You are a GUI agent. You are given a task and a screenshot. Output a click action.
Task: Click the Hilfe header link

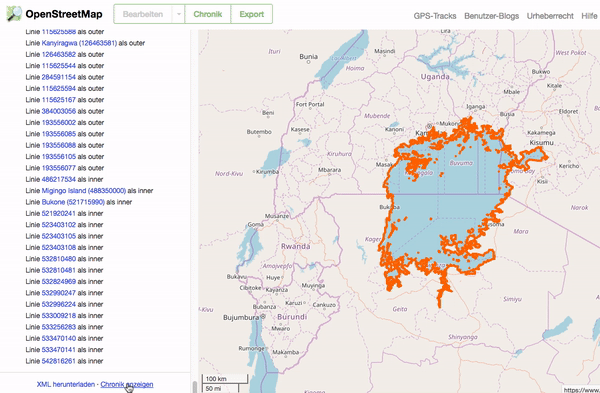(589, 16)
